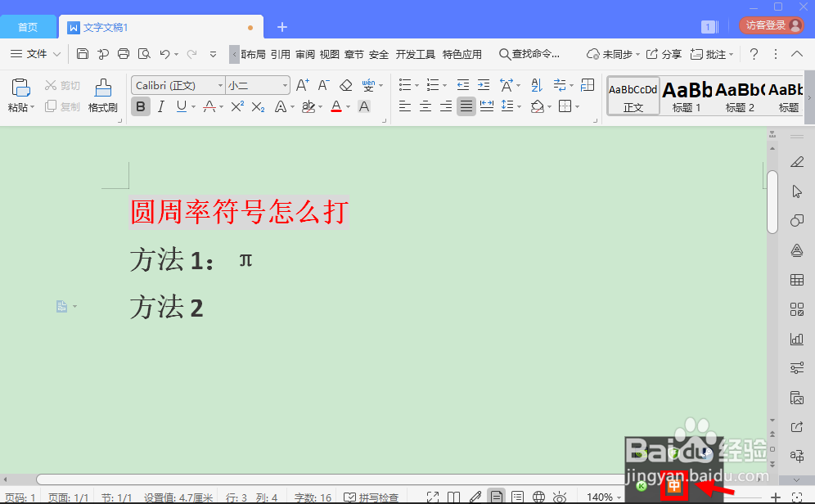Switch to the 审阅 ribbon tab
Screen dimensions: 815x504
point(304,54)
